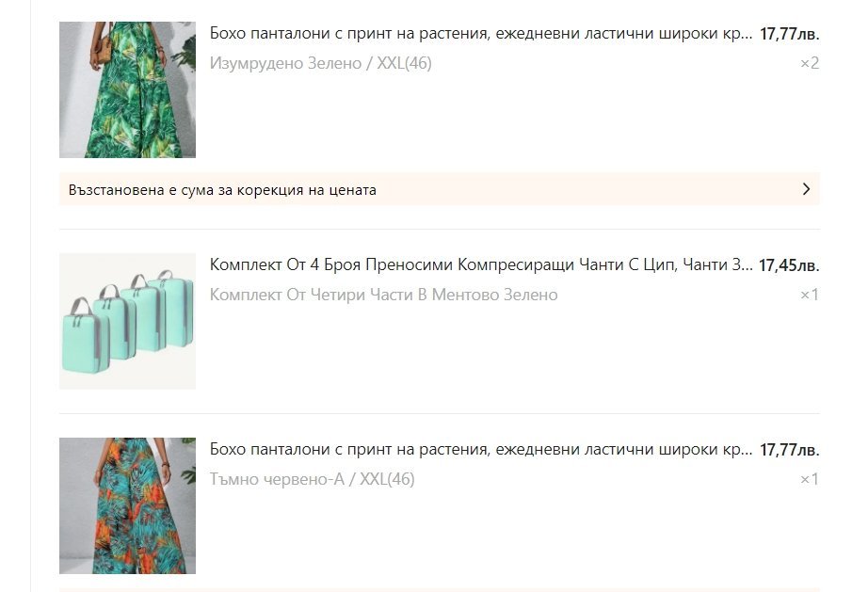Open the boho pants title above Тъмно червено-А
The height and width of the screenshot is (592, 868).
pos(481,450)
